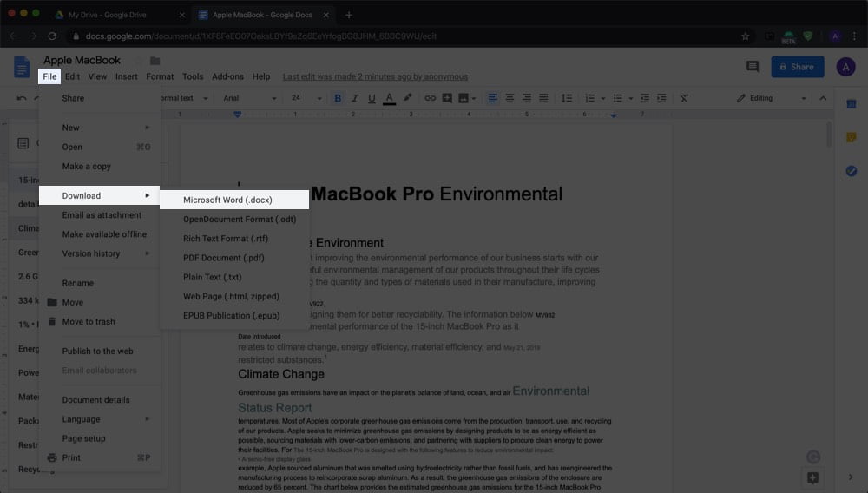Select left align

coord(491,98)
